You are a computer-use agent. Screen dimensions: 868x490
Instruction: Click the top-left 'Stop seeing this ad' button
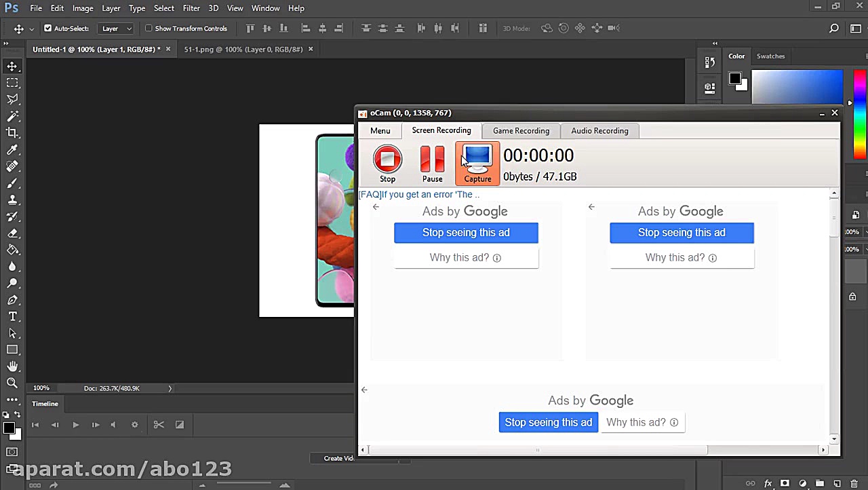tap(466, 233)
